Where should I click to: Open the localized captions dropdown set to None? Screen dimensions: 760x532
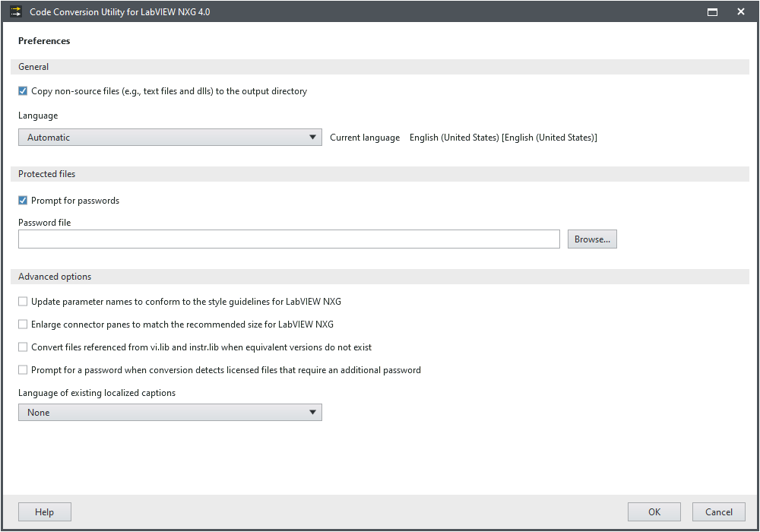170,413
